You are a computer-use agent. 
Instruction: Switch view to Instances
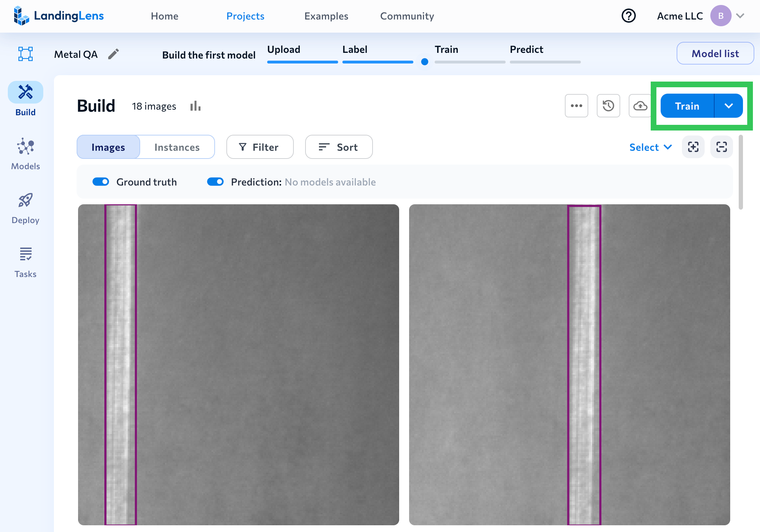pos(177,147)
